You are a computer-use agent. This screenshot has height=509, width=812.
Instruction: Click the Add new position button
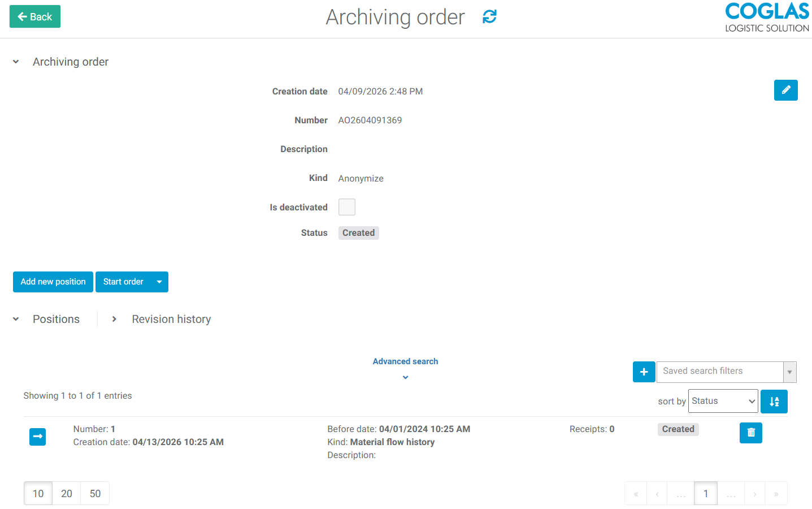click(x=53, y=282)
